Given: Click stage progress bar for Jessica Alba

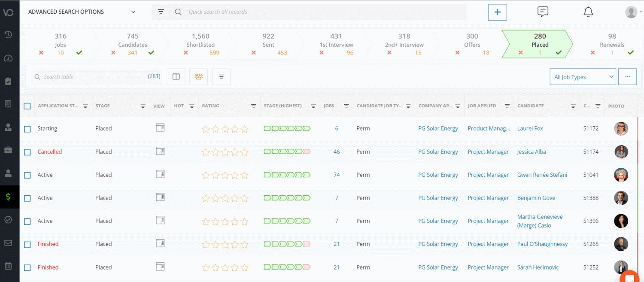Looking at the screenshot, I should click(x=287, y=152).
